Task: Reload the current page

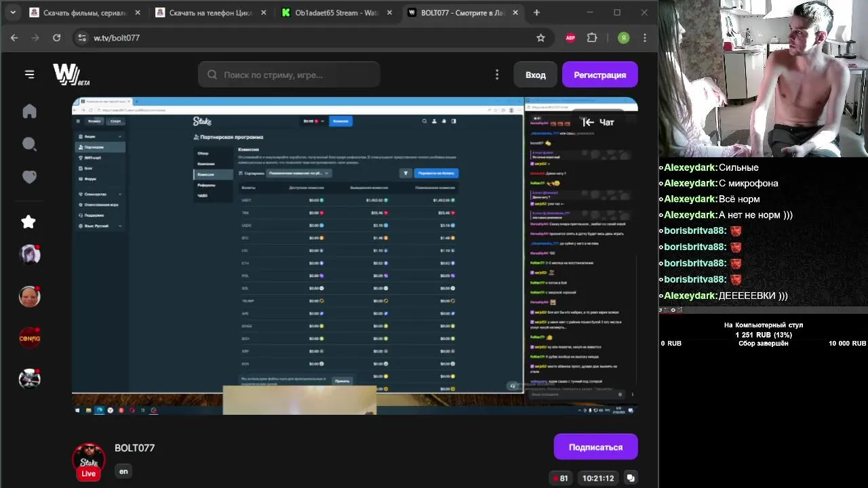Action: coord(57,38)
